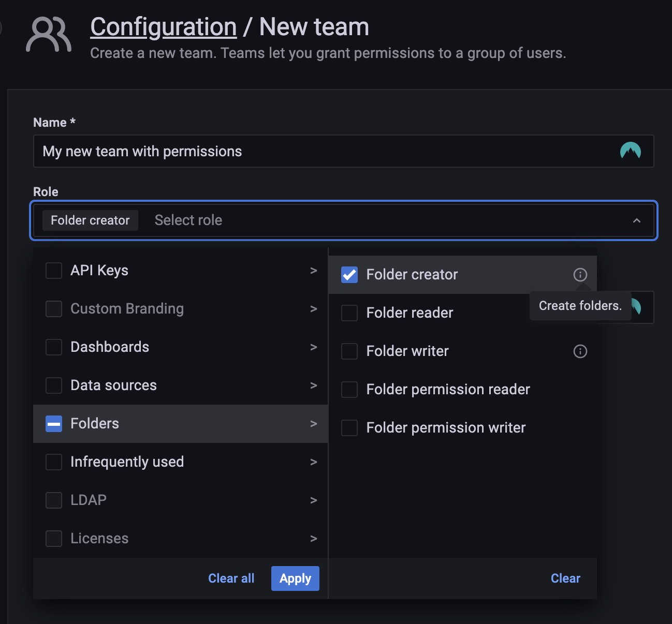Click the info icon beside Folder creator

[580, 275]
